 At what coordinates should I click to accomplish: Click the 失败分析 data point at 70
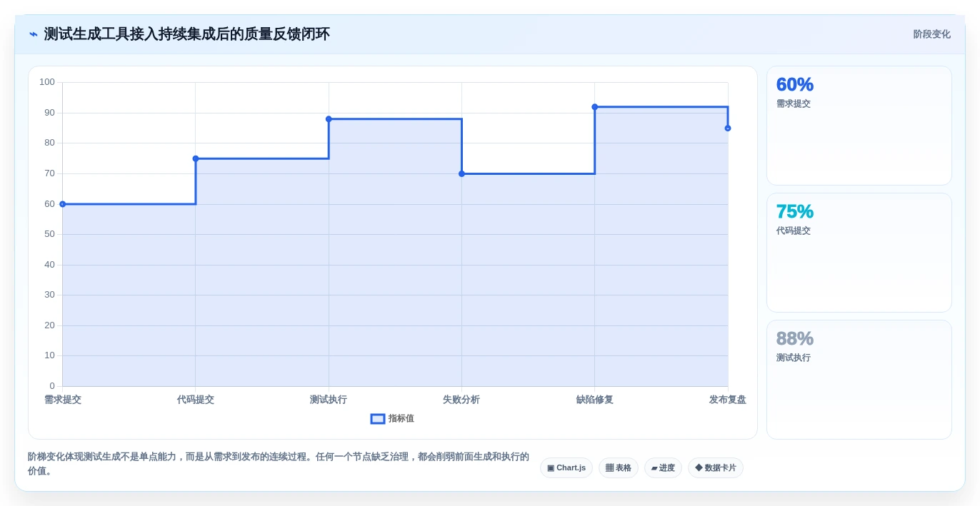(x=461, y=173)
